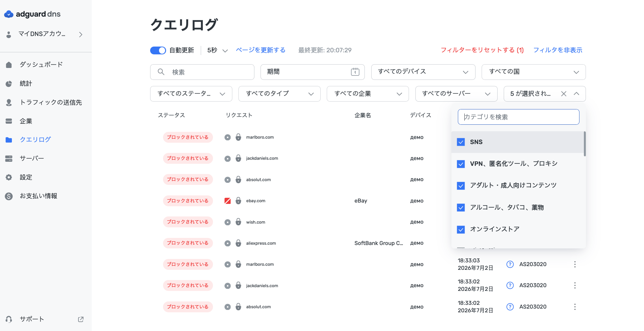Open the all types dropdown
The width and height of the screenshot is (644, 331).
[280, 94]
